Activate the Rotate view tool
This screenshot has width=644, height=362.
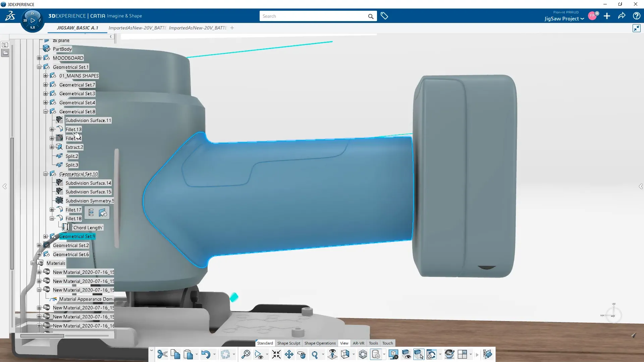coord(302,354)
